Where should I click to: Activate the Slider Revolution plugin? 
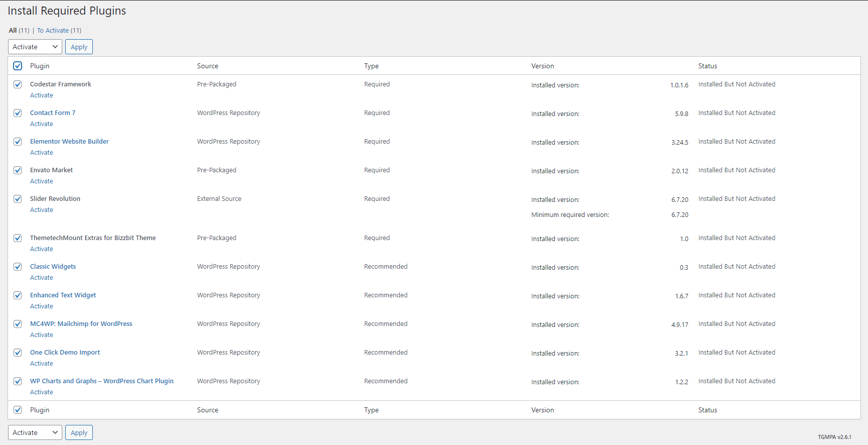coord(42,210)
